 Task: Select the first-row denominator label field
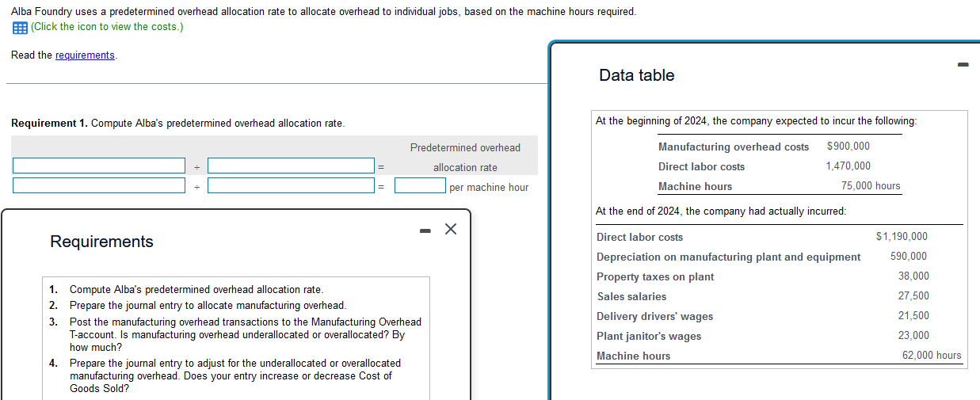coord(292,166)
